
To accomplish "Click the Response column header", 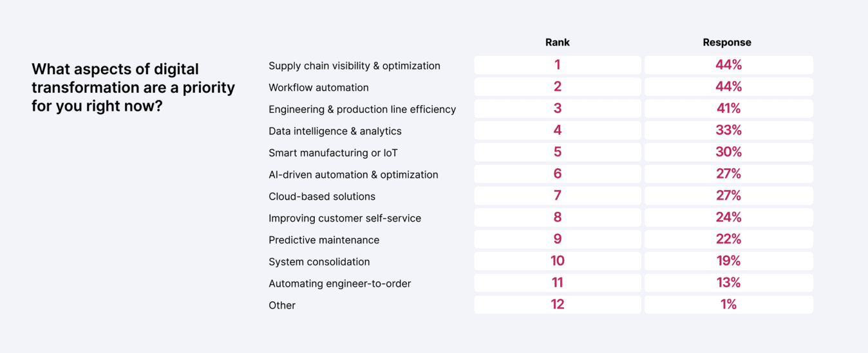I will point(727,43).
